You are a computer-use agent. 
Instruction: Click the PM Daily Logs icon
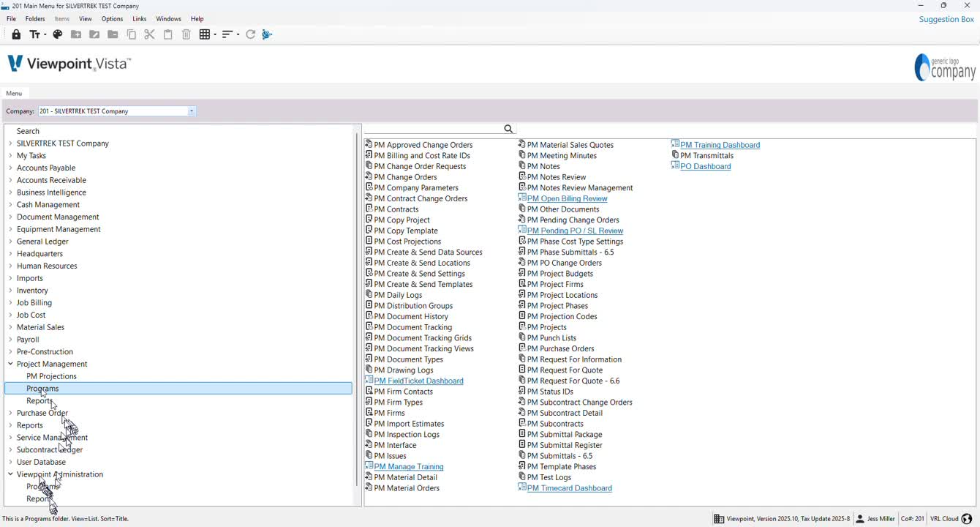[x=369, y=294]
